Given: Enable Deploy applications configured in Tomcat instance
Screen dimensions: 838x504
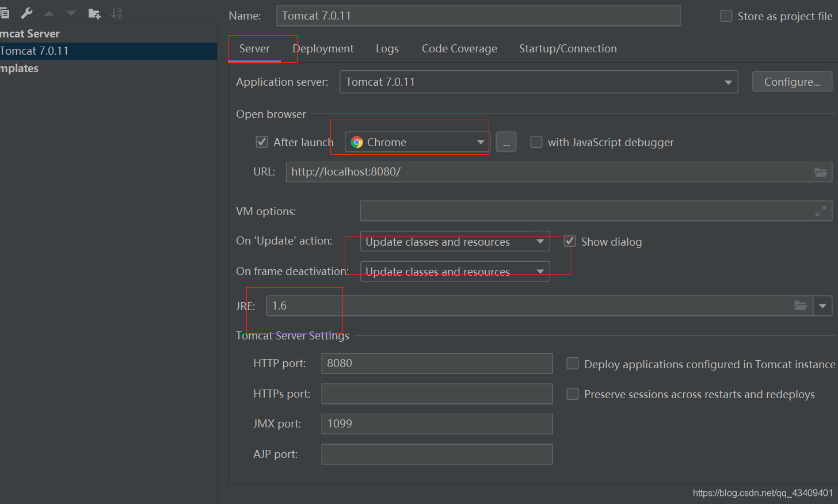Looking at the screenshot, I should click(x=573, y=364).
